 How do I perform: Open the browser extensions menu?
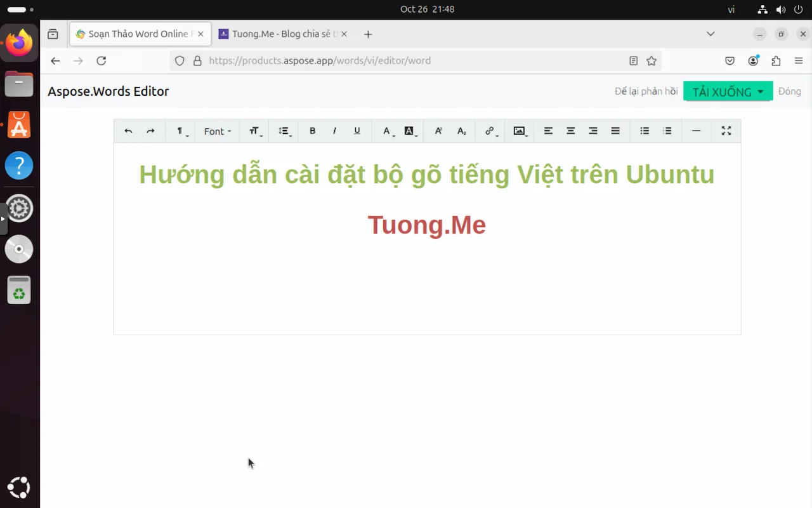(x=776, y=61)
